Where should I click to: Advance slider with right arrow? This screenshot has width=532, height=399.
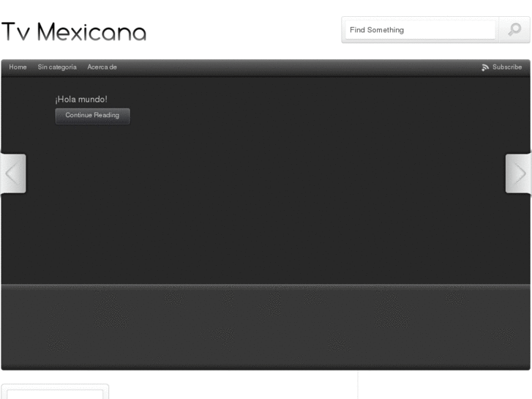click(518, 174)
